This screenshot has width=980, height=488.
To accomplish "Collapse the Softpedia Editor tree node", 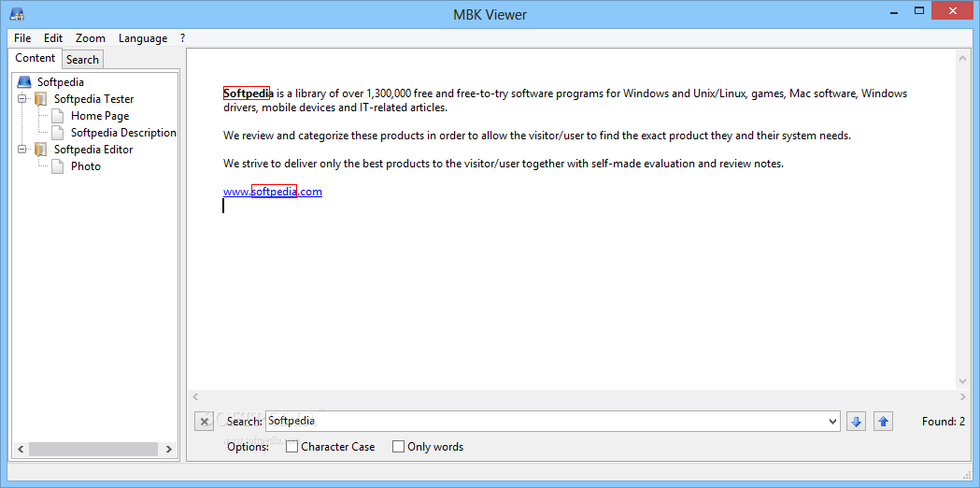I will [22, 150].
